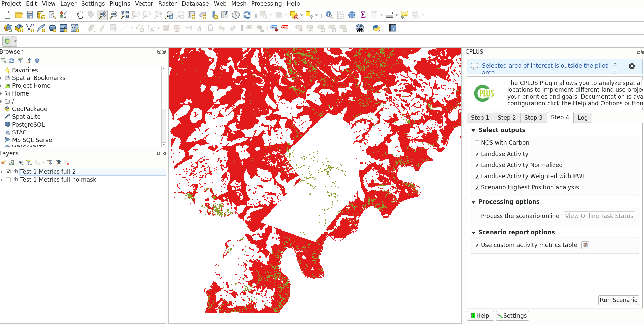The width and height of the screenshot is (644, 325).
Task: Create a new GeoPackage layer
Action: [x=19, y=28]
